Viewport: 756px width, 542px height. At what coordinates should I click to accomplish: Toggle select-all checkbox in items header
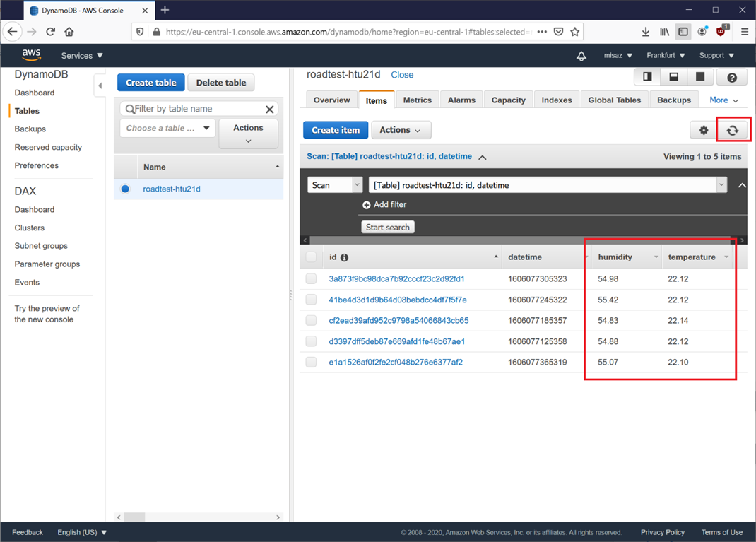pyautogui.click(x=312, y=257)
